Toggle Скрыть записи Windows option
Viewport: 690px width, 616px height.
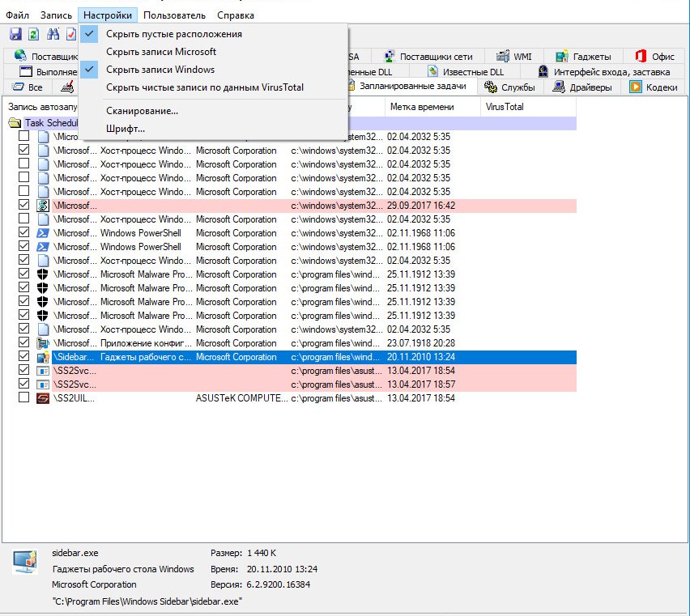click(x=214, y=70)
